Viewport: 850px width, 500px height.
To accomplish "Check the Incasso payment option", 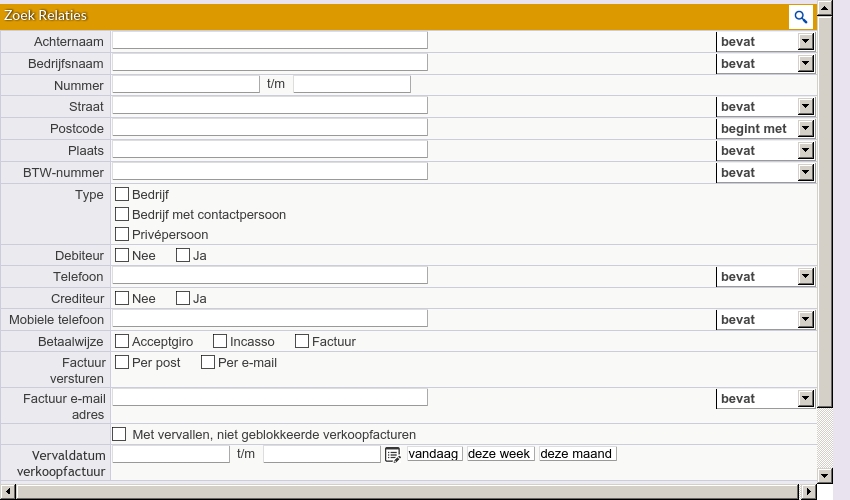I will [x=220, y=342].
